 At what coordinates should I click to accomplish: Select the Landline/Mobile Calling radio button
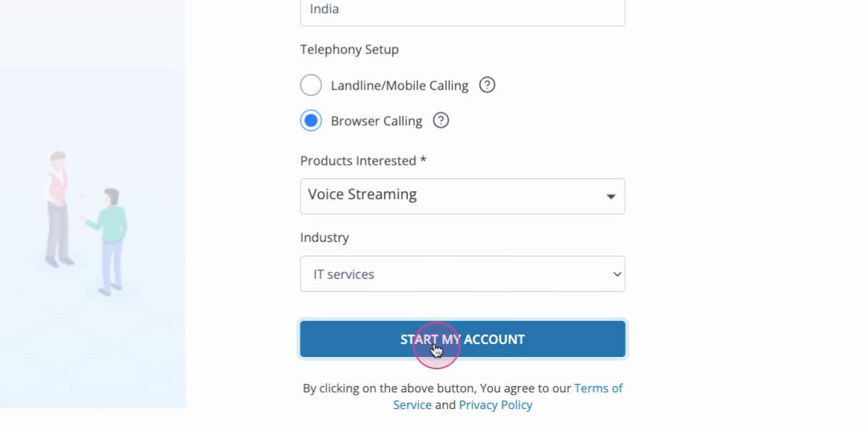(x=311, y=85)
